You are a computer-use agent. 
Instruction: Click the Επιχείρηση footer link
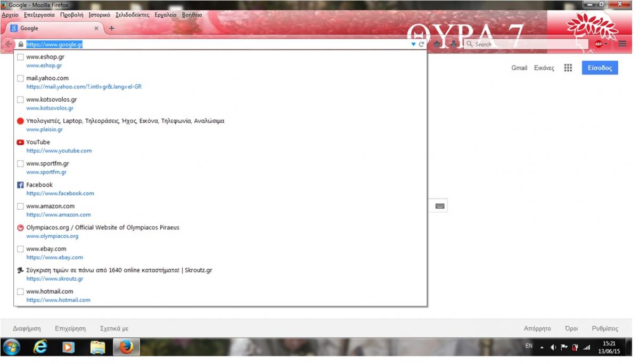coord(70,328)
